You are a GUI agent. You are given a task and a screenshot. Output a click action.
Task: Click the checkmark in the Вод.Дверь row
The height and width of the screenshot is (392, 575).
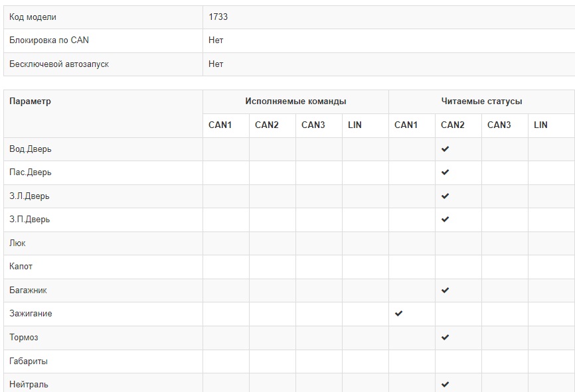pos(445,149)
